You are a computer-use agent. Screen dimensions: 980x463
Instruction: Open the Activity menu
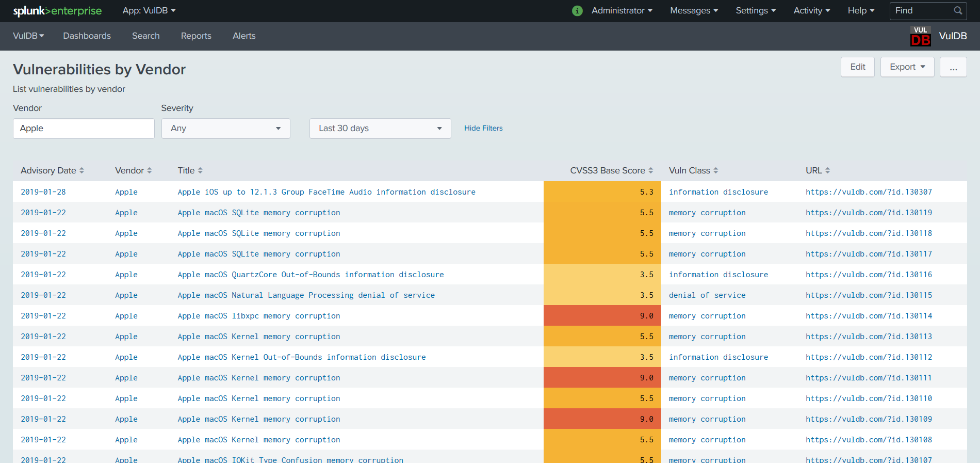point(811,10)
